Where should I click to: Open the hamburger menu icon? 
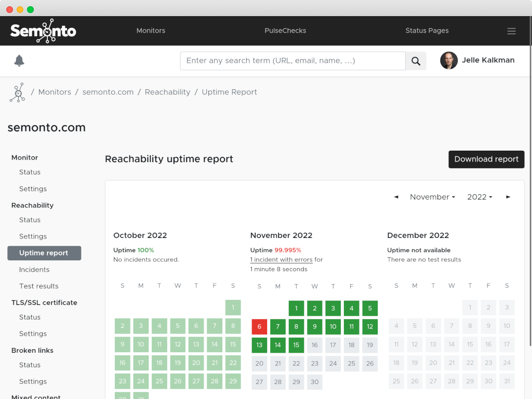511,31
